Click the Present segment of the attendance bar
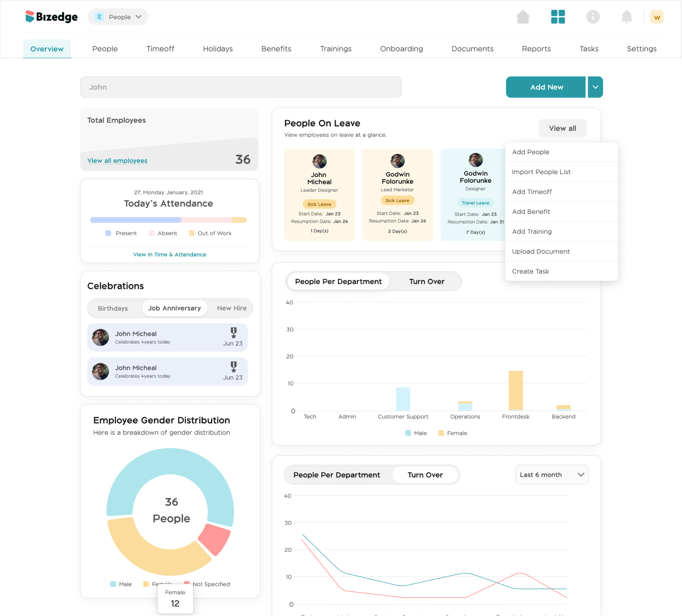The image size is (682, 616). (x=135, y=220)
